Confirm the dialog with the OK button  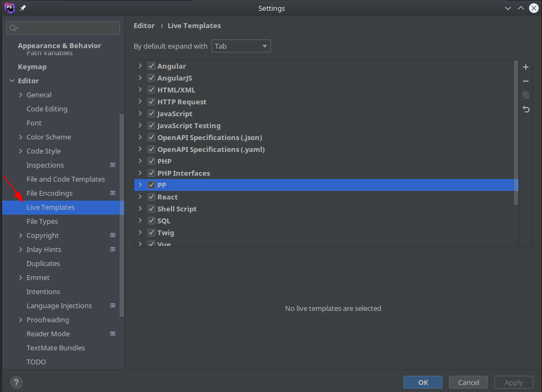423,382
